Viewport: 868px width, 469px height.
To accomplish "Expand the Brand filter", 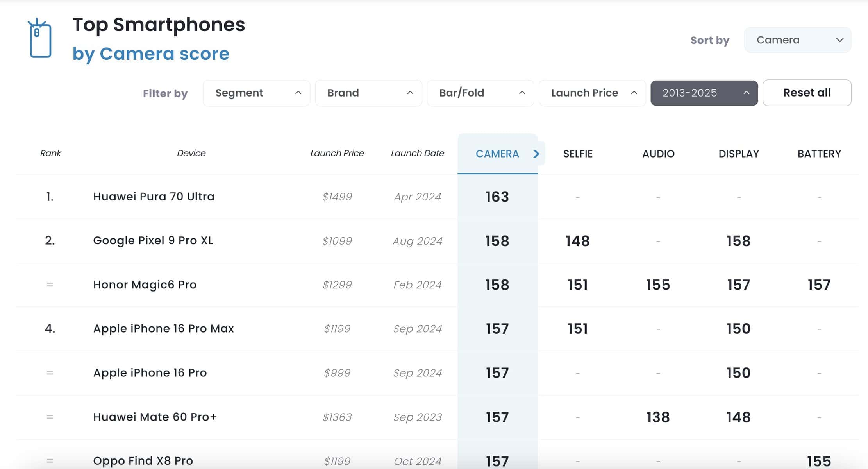I will [x=368, y=93].
